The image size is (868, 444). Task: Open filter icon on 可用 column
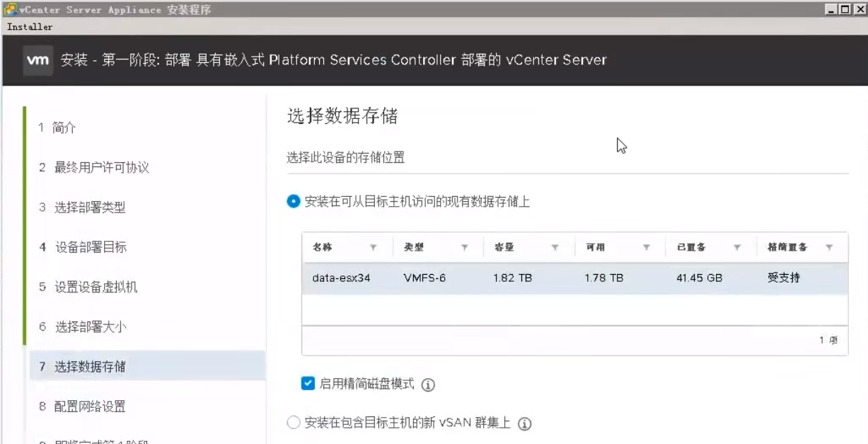[x=647, y=248]
